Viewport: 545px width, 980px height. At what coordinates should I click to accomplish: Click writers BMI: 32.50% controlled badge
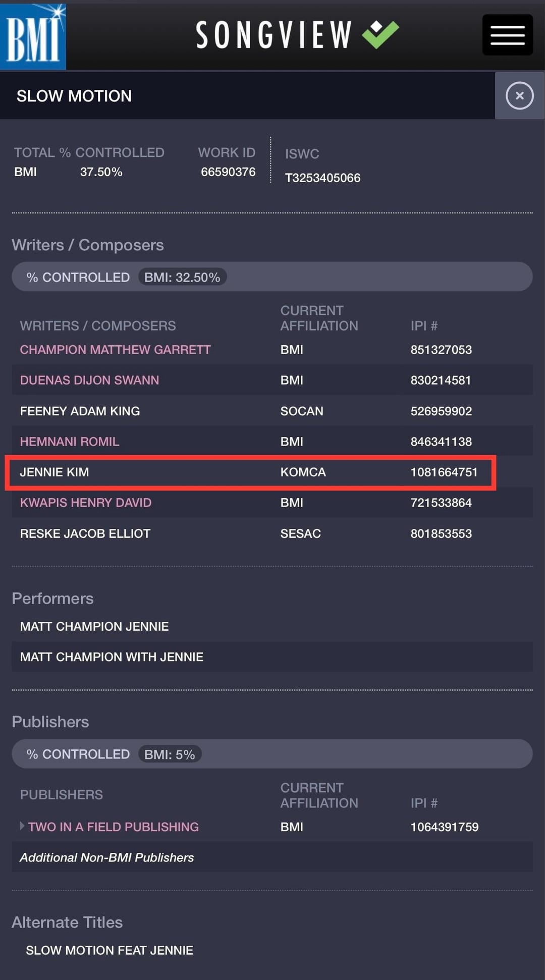[x=182, y=277]
